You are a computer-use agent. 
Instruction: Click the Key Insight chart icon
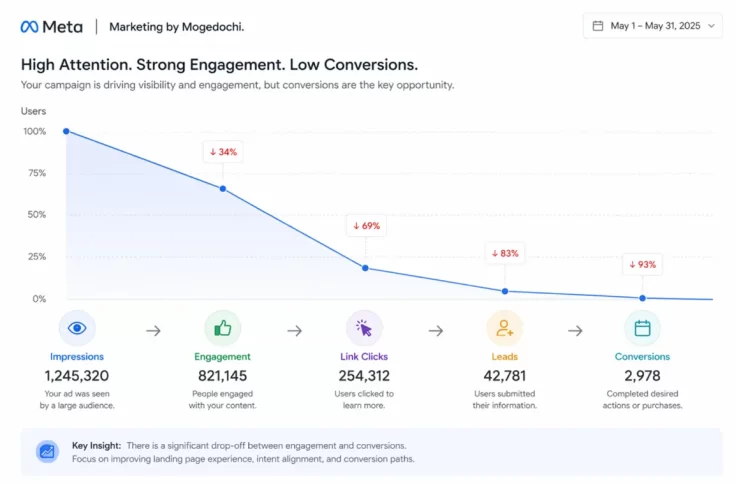point(47,451)
